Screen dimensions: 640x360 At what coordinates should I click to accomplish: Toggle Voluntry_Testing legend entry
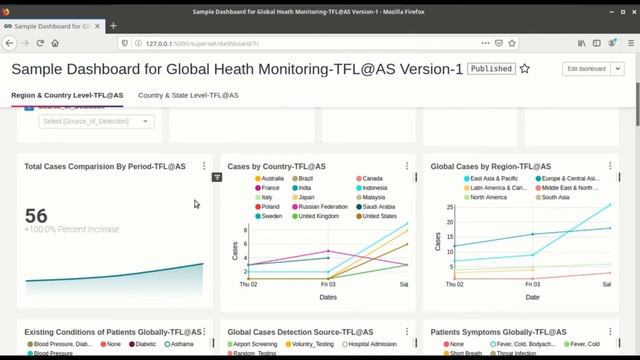tap(310, 344)
